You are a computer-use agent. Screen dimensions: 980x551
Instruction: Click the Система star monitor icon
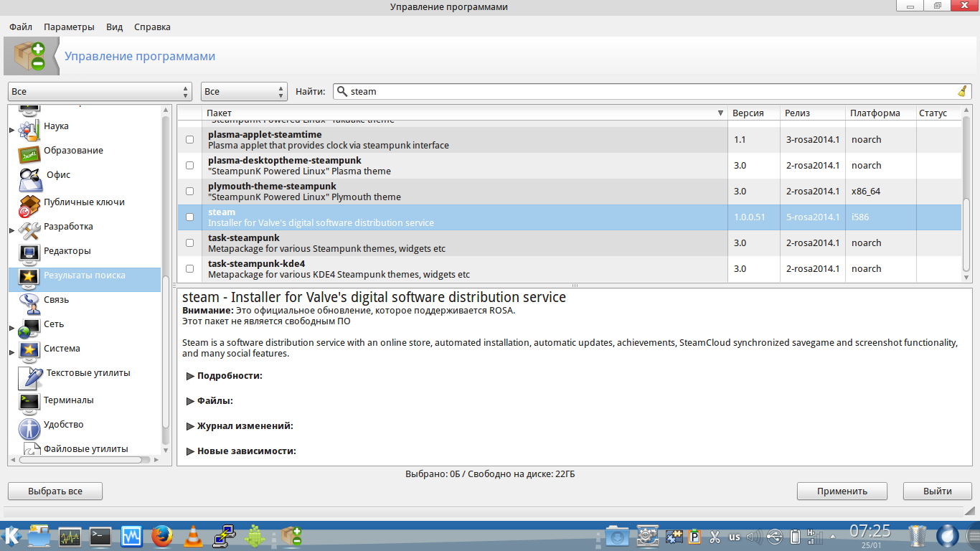[x=29, y=351]
